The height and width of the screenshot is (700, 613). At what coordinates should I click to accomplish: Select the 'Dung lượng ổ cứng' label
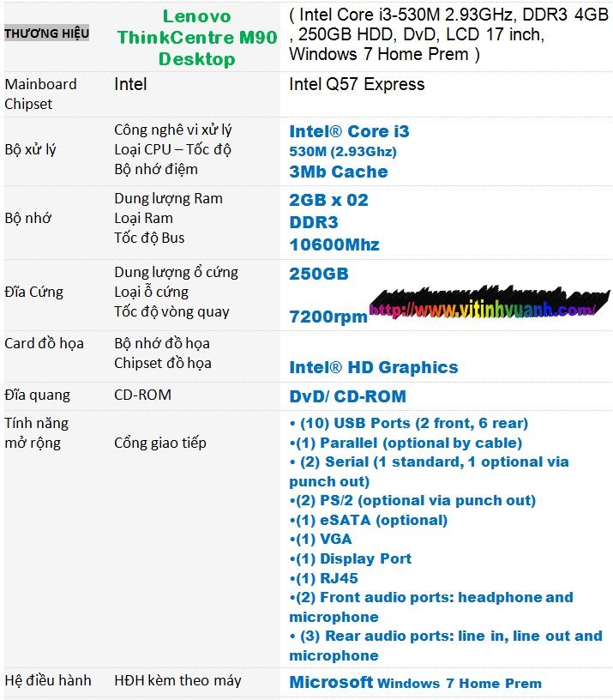click(x=177, y=272)
